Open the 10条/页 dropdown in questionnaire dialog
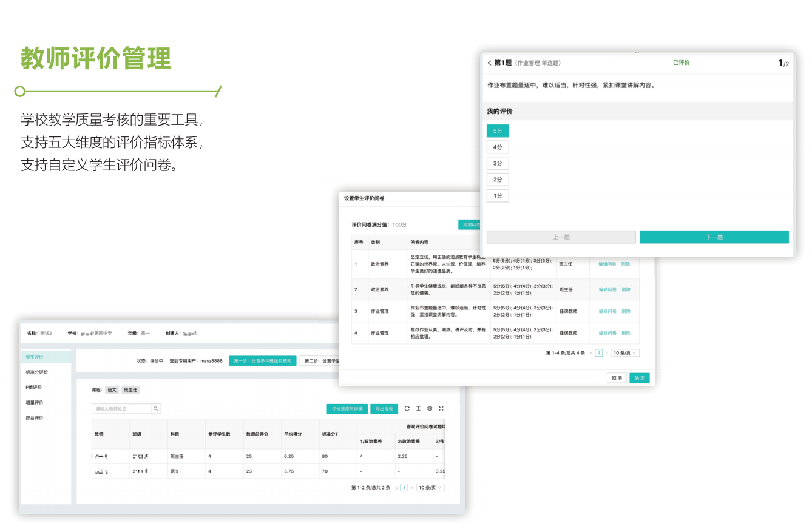Image resolution: width=812 pixels, height=529 pixels. (625, 353)
